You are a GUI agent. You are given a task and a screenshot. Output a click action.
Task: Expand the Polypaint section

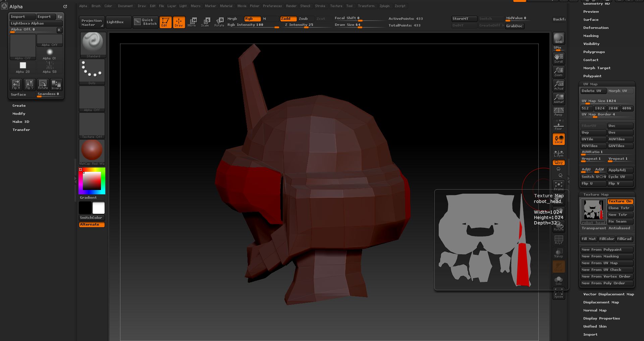pos(592,76)
